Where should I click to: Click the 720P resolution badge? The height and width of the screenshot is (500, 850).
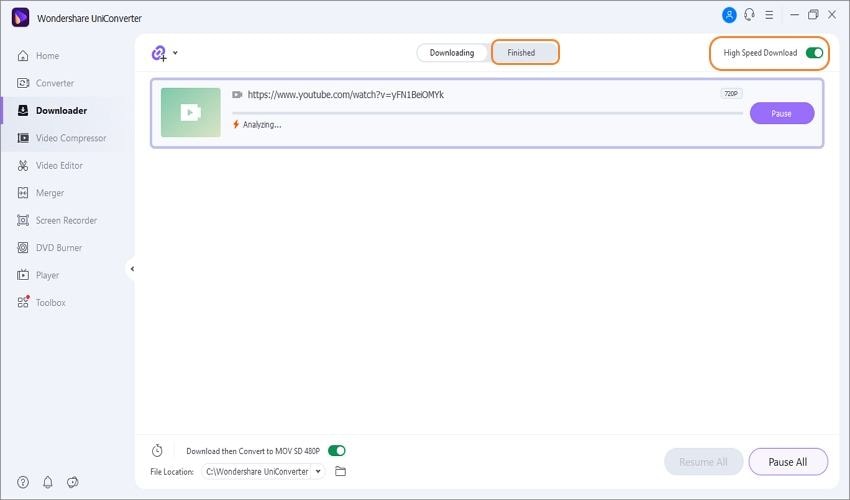pos(731,93)
